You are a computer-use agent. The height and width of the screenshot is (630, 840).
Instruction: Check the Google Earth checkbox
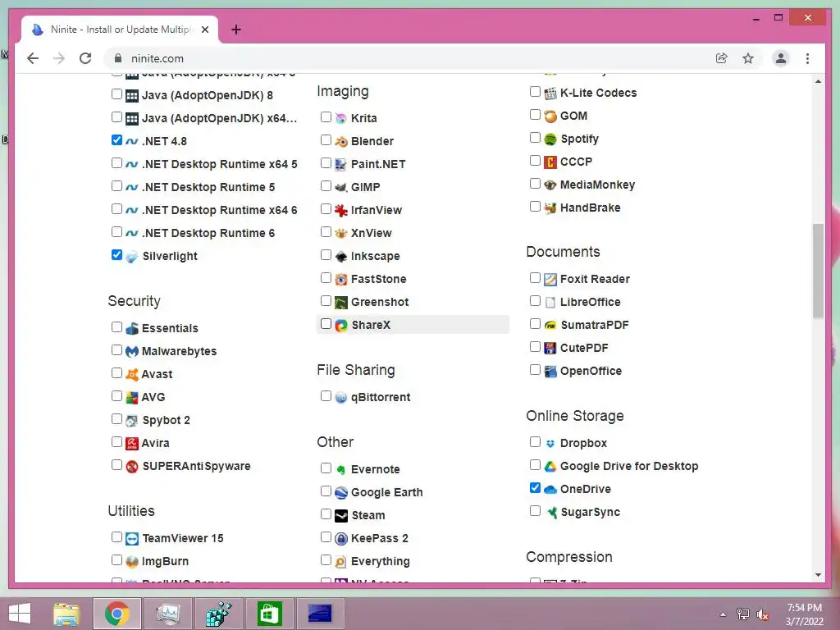[x=326, y=491]
